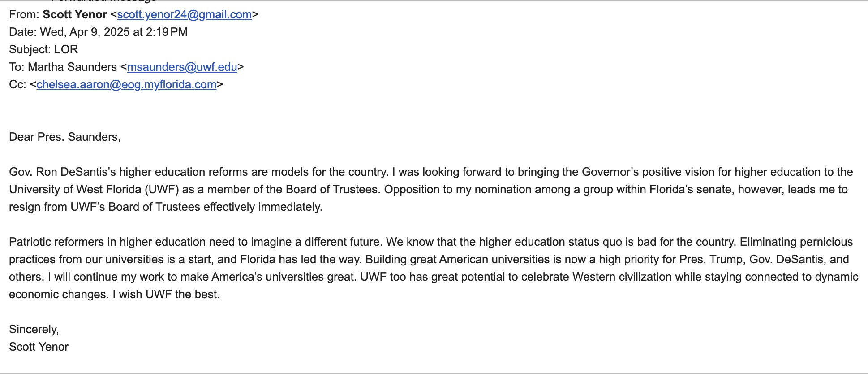
Task: Click the closing word Sincerely
Action: click(34, 330)
